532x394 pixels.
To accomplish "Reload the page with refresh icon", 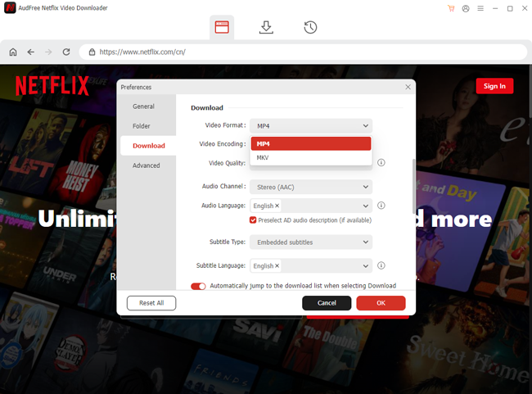I will point(66,52).
